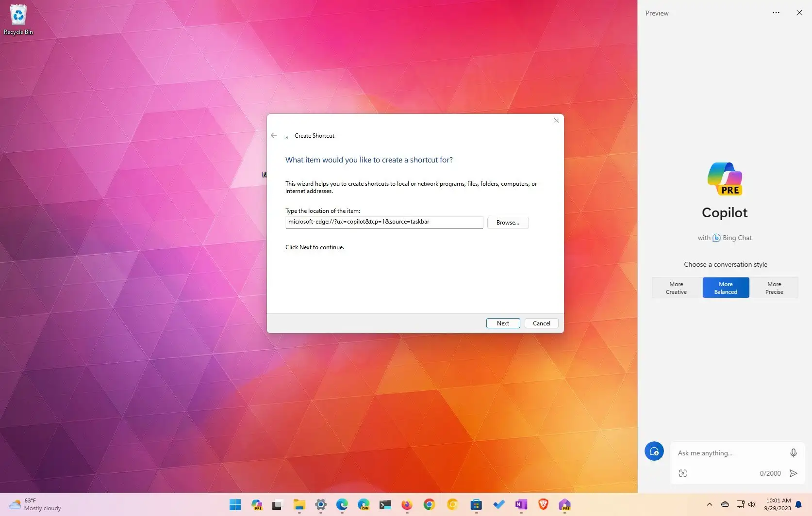Open notifications via the date and time
The width and height of the screenshot is (812, 516).
[x=777, y=503]
